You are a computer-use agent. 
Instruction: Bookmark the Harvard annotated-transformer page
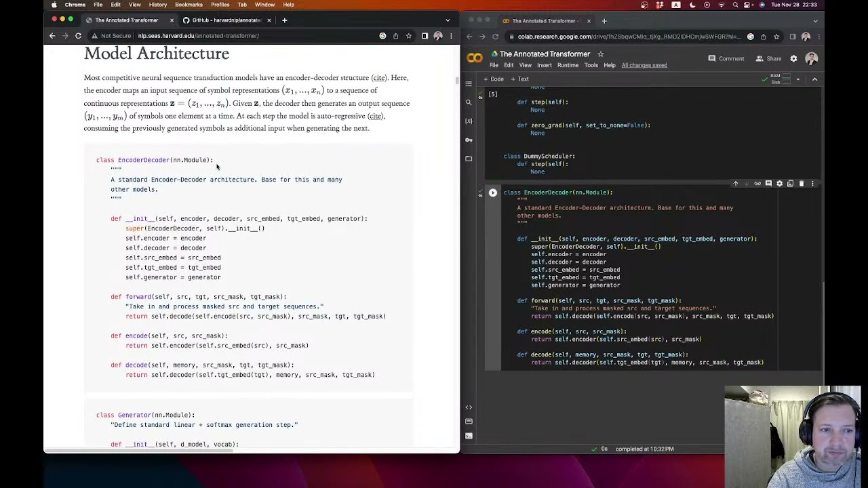point(409,36)
